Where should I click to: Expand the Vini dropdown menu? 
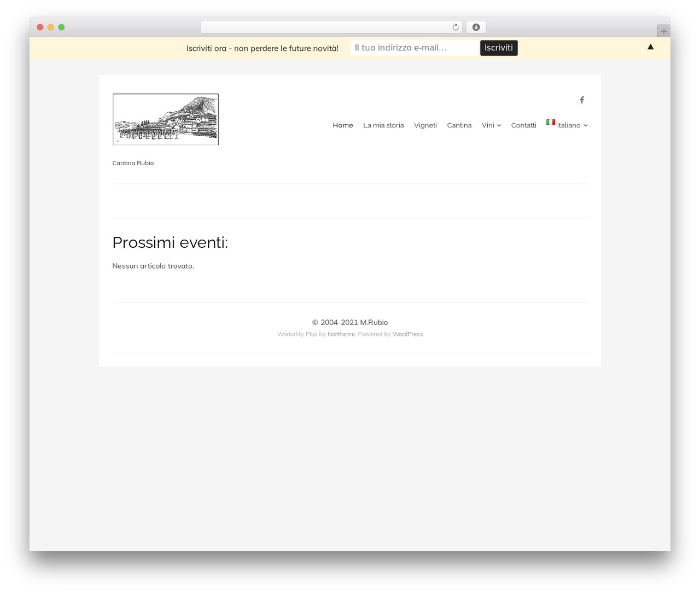(491, 125)
